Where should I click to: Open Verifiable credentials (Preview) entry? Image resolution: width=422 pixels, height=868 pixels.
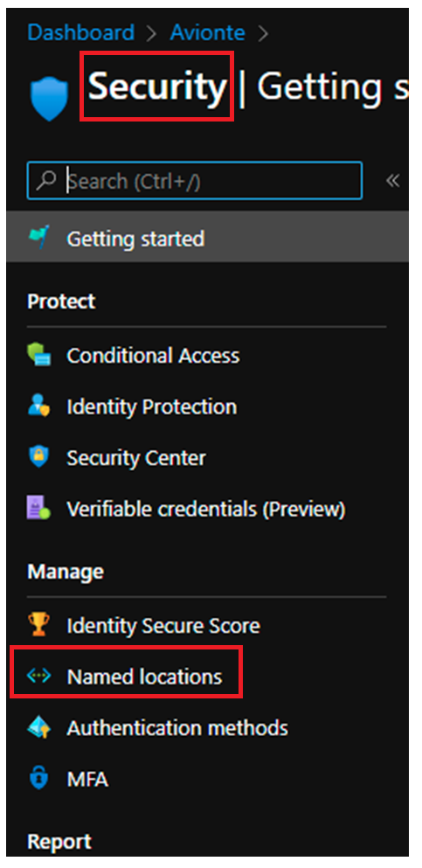coord(205,509)
